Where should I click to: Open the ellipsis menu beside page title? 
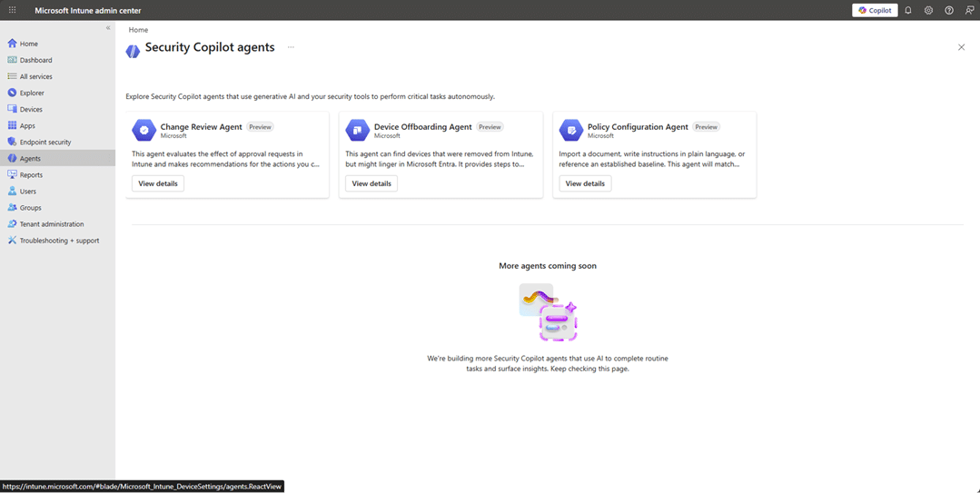(291, 47)
